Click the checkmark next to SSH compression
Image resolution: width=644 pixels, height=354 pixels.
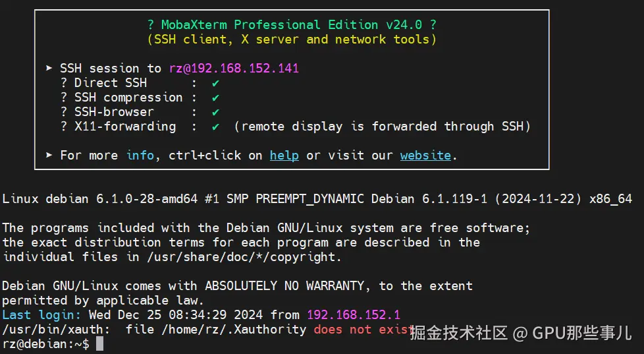point(215,98)
